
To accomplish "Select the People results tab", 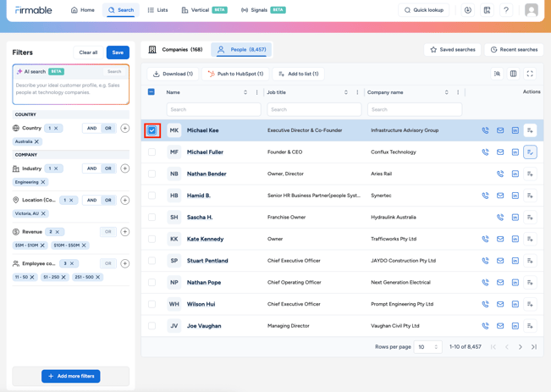I will point(241,50).
